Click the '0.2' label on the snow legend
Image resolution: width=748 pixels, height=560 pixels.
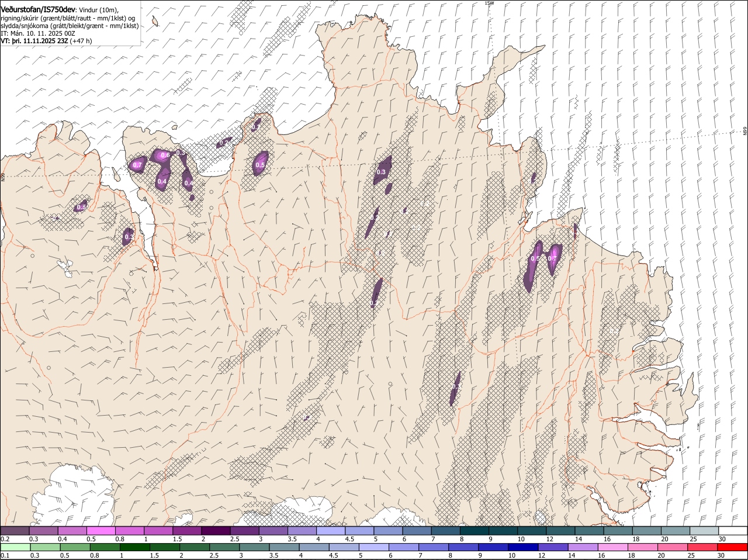5,539
